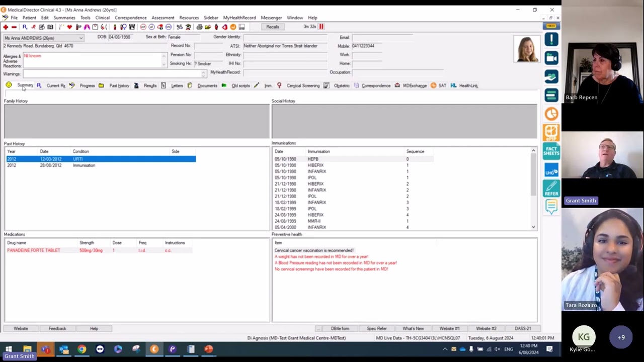Image resolution: width=644 pixels, height=362 pixels.
Task: Click the Recalls button
Action: 273,27
